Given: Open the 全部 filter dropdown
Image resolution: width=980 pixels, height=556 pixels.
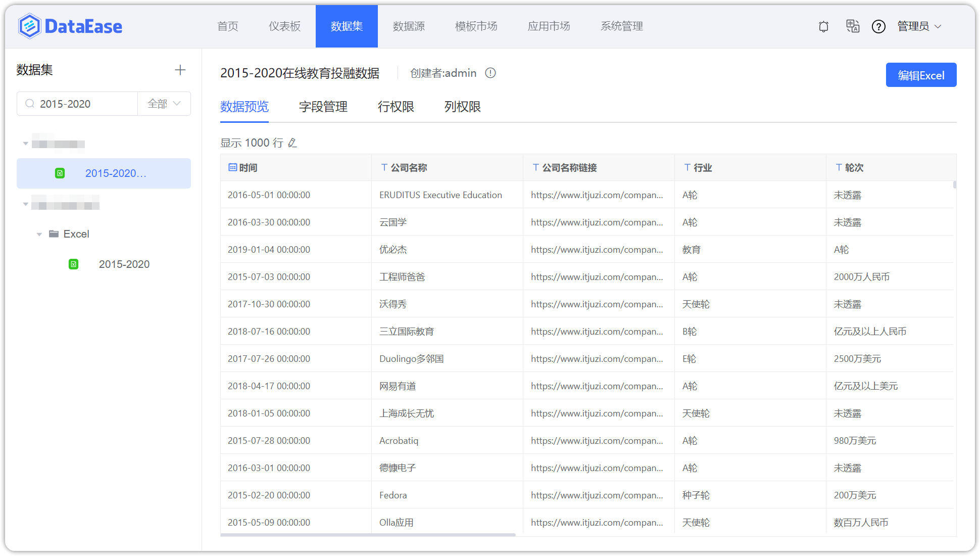Looking at the screenshot, I should pos(164,103).
